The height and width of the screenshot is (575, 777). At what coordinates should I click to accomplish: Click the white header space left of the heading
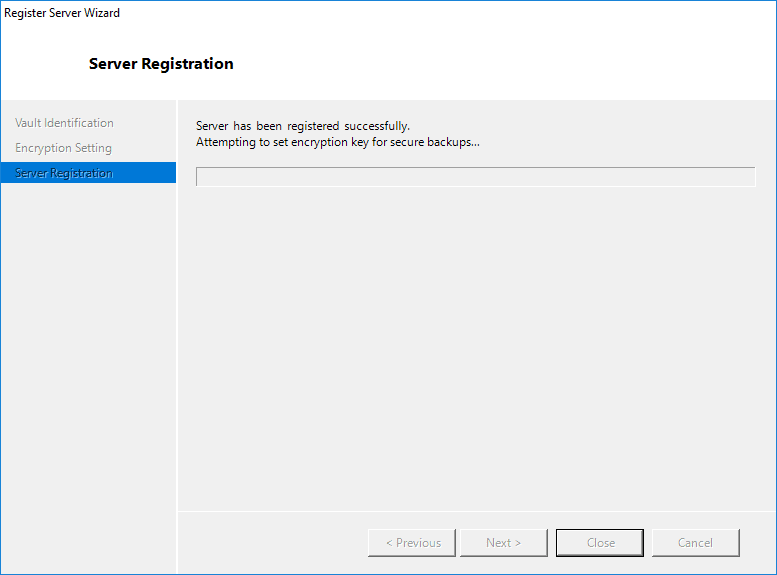point(45,64)
